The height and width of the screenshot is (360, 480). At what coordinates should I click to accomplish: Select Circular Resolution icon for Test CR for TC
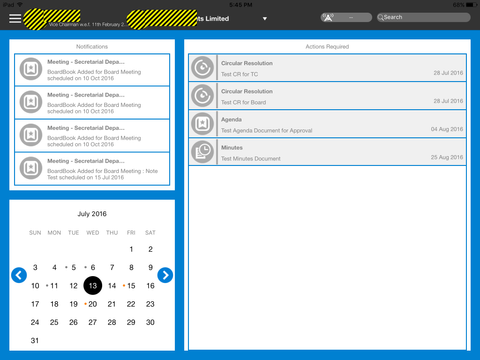(x=202, y=68)
